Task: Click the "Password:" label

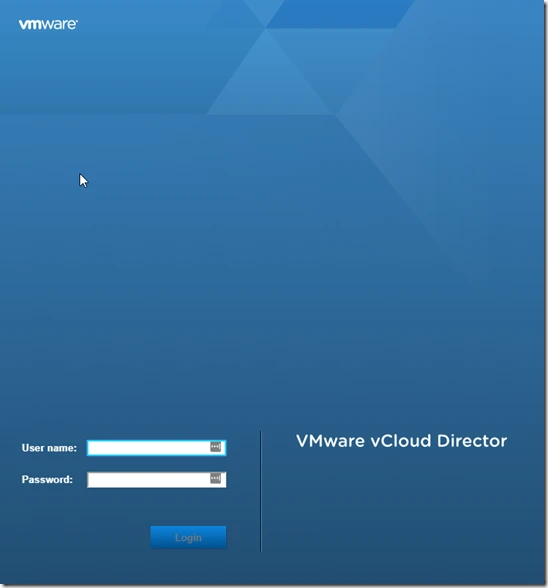Action: 47,479
